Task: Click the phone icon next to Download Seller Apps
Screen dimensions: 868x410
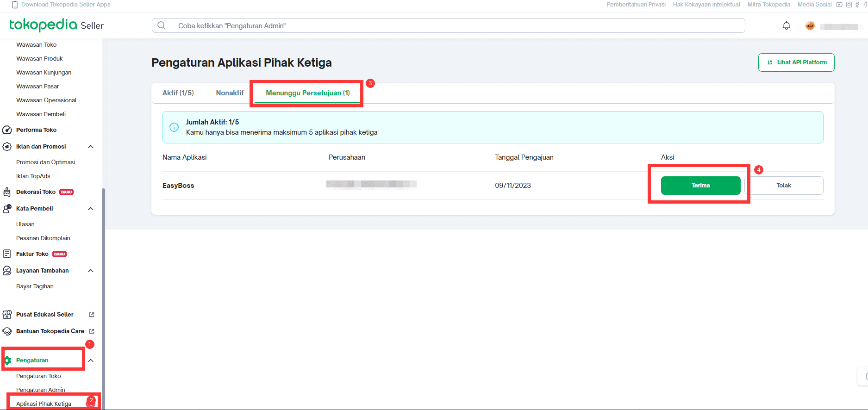Action: 15,5
